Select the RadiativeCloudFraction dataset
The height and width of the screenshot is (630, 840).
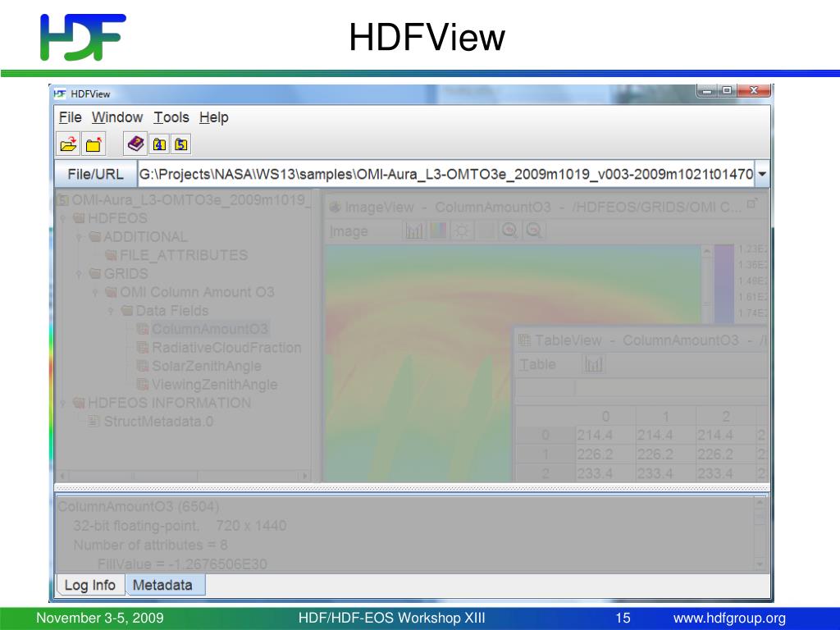click(226, 347)
